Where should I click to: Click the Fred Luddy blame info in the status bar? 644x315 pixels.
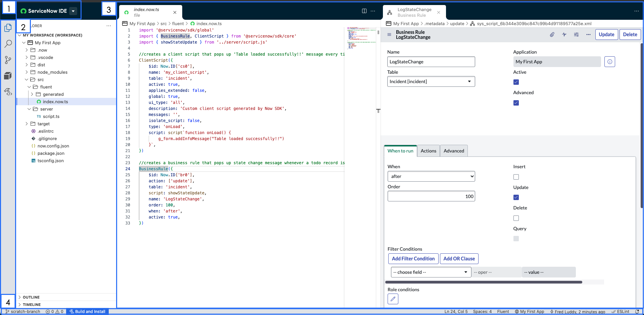578,312
